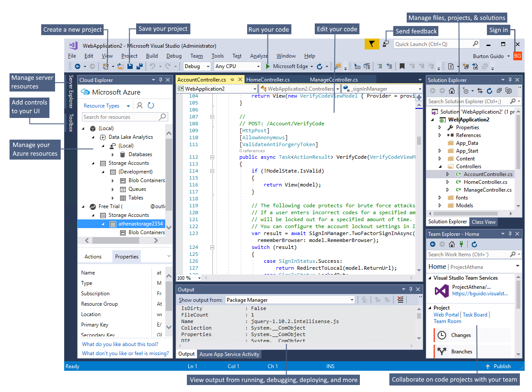Click inside the Search for resources field
Screen dimensions: 532x392
(121, 117)
